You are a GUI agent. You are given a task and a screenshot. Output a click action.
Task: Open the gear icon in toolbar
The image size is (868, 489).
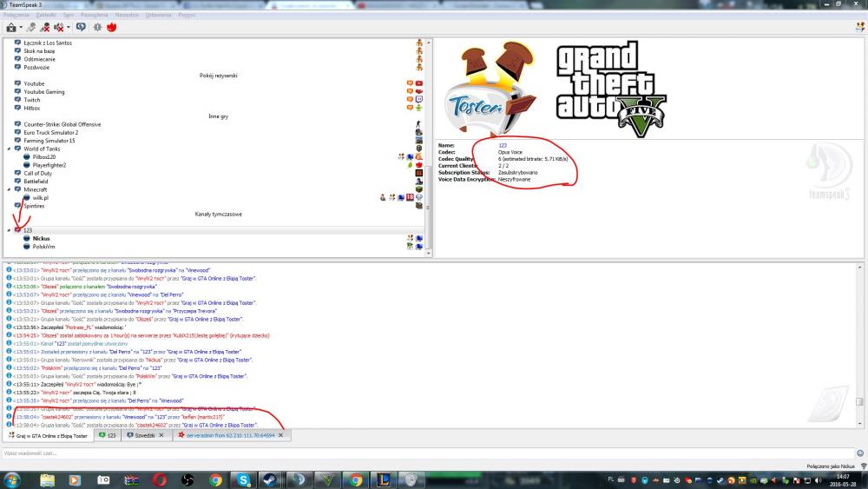point(96,27)
